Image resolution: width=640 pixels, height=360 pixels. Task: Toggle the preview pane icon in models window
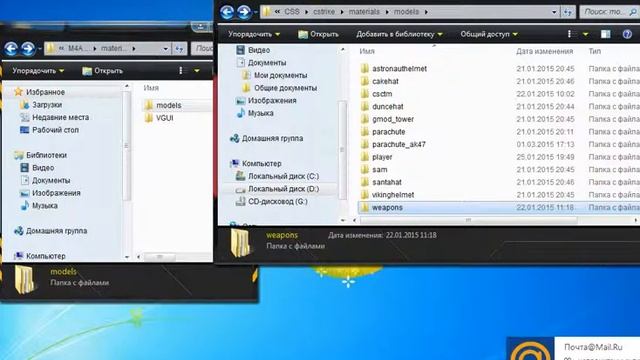click(x=606, y=34)
